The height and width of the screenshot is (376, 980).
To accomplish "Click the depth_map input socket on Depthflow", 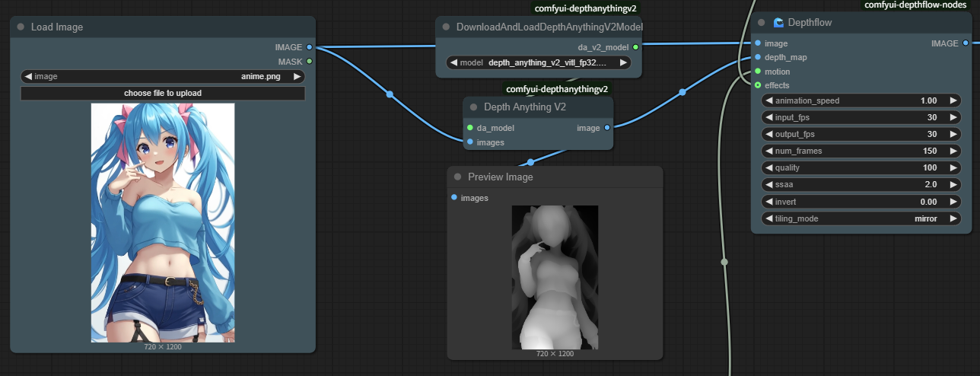I will [x=758, y=57].
